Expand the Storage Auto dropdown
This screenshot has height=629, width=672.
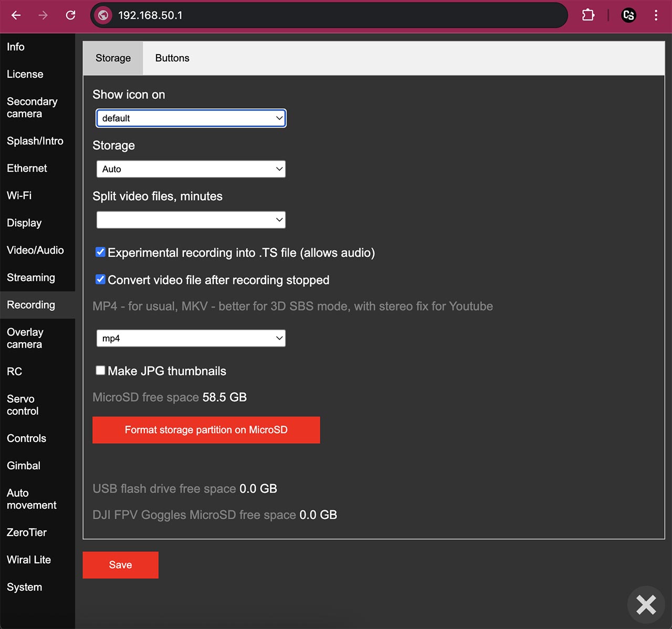click(x=191, y=169)
